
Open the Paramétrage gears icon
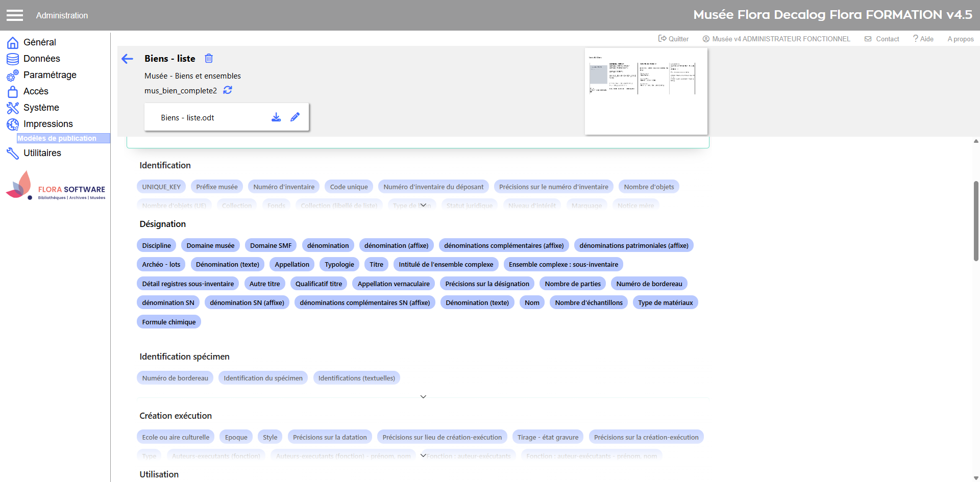(x=13, y=75)
